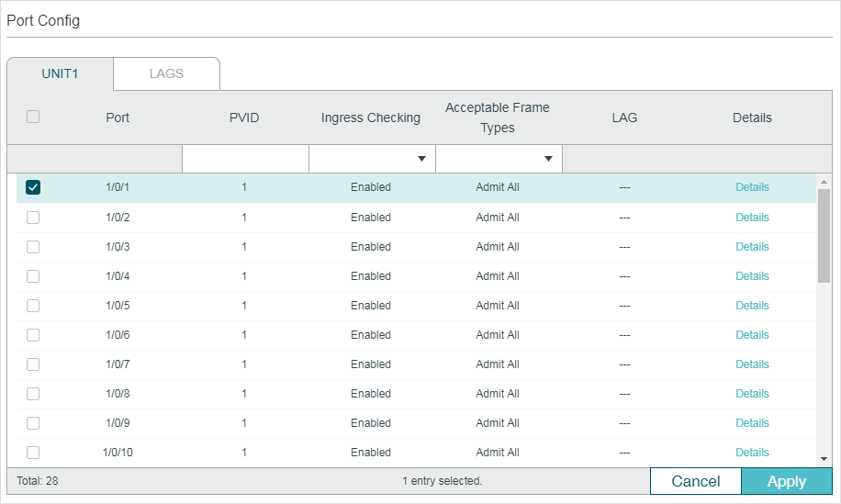The height and width of the screenshot is (504, 841).
Task: Click the PVID column header
Action: pos(244,118)
